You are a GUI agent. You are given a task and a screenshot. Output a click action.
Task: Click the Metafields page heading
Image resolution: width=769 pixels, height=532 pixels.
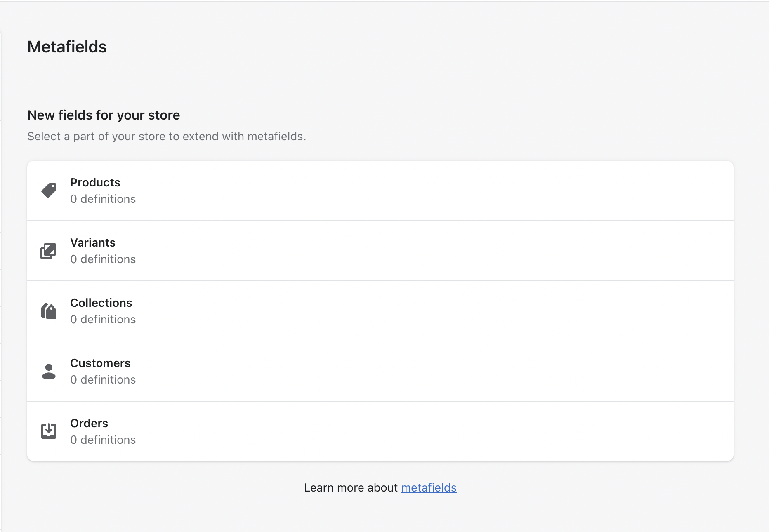[67, 47]
